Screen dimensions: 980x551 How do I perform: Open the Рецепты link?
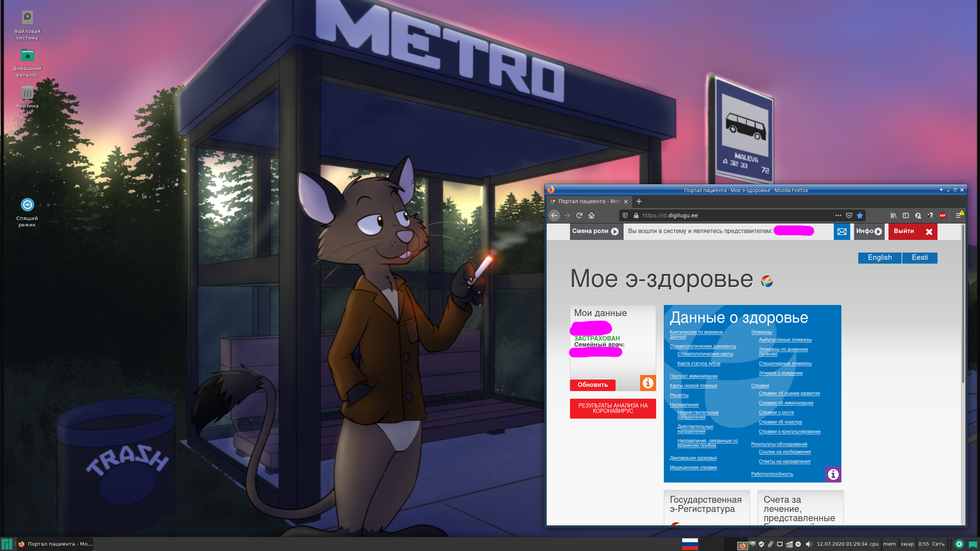[x=679, y=395]
